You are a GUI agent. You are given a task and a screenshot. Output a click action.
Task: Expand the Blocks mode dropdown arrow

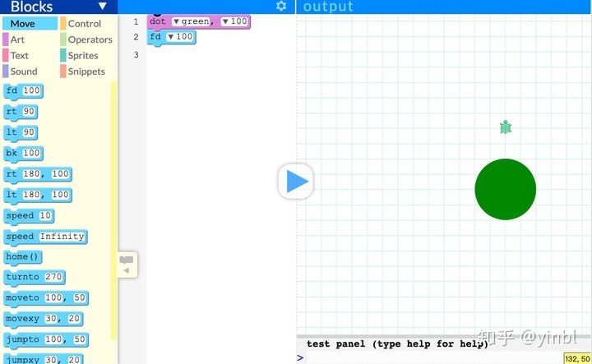tap(102, 6)
